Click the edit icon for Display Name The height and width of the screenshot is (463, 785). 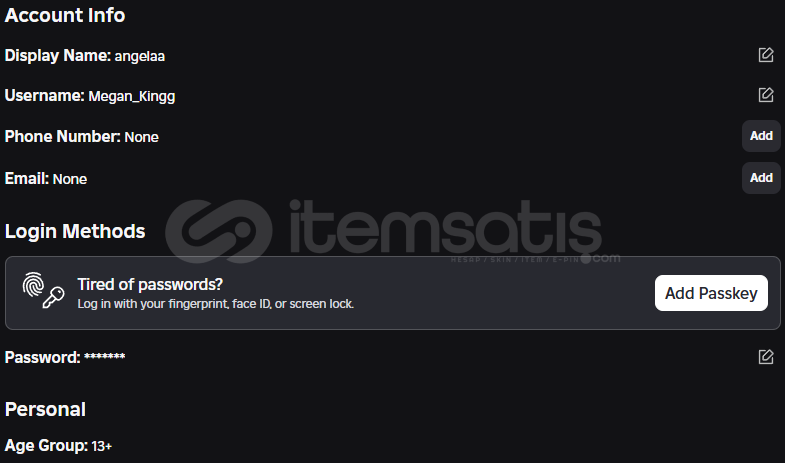pyautogui.click(x=766, y=55)
